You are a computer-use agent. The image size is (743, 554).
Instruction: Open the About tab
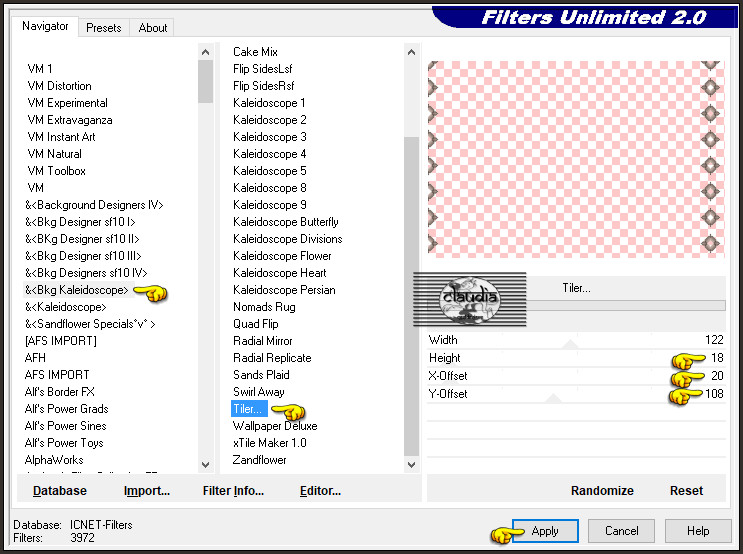[x=153, y=28]
